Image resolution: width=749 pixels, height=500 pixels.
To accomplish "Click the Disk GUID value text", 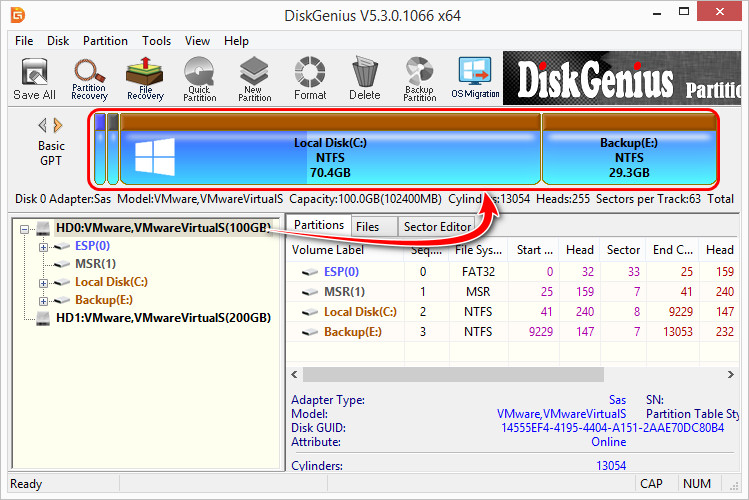I will 612,428.
